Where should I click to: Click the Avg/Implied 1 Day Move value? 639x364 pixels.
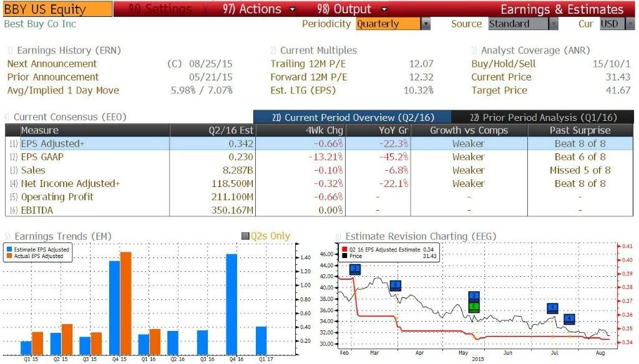[x=202, y=90]
